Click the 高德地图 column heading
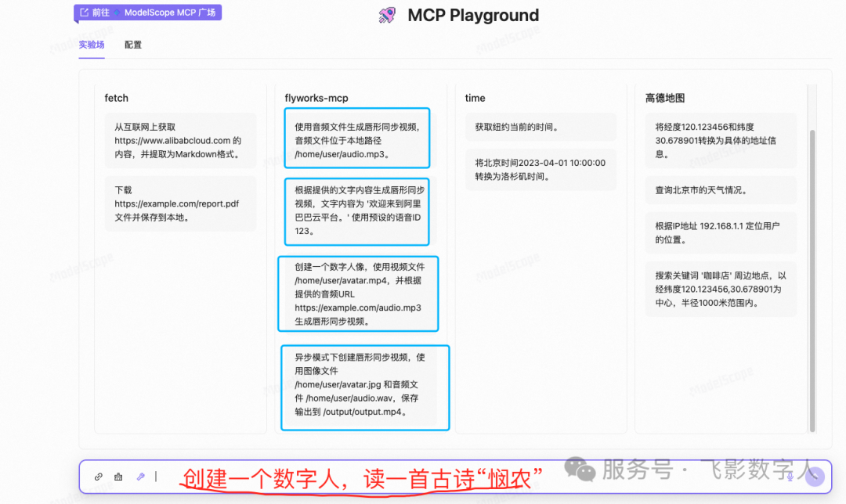846x504 pixels. (665, 98)
